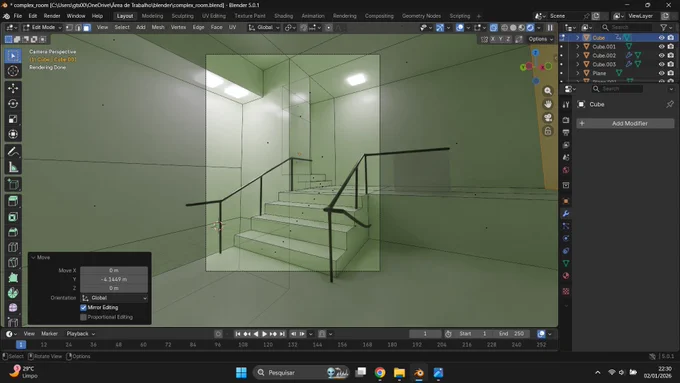
Task: Hide Cube.001 in viewport with eye icon
Action: coord(661,46)
